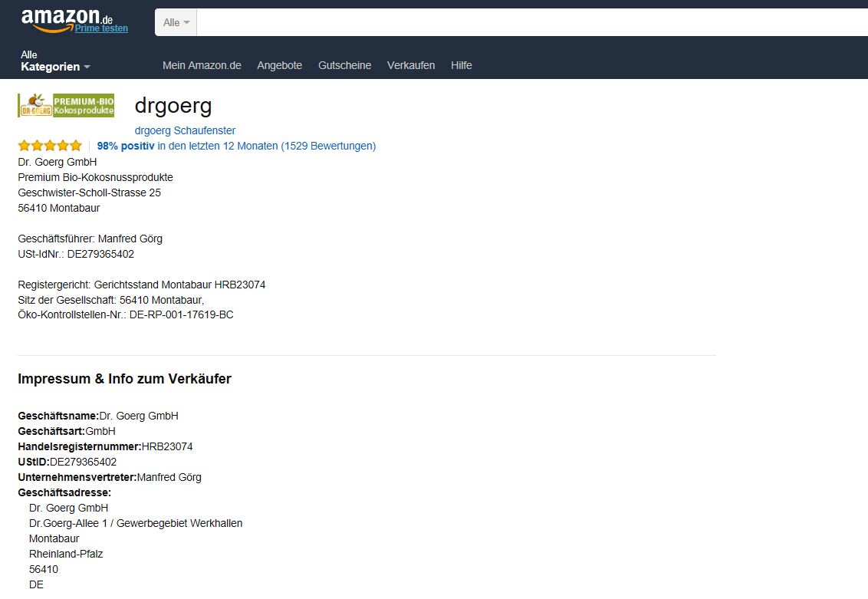Image resolution: width=868 pixels, height=599 pixels.
Task: Click the five-star rating icons
Action: point(50,146)
